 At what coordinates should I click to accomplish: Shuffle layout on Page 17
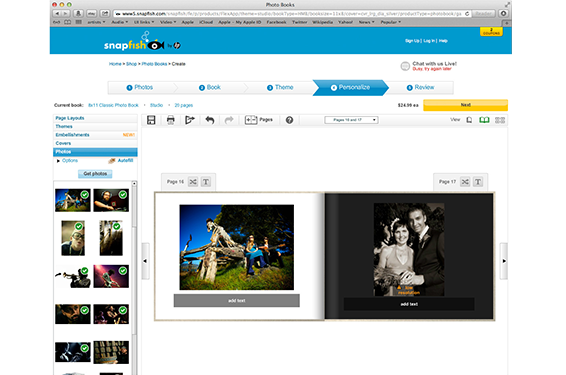coord(465,182)
